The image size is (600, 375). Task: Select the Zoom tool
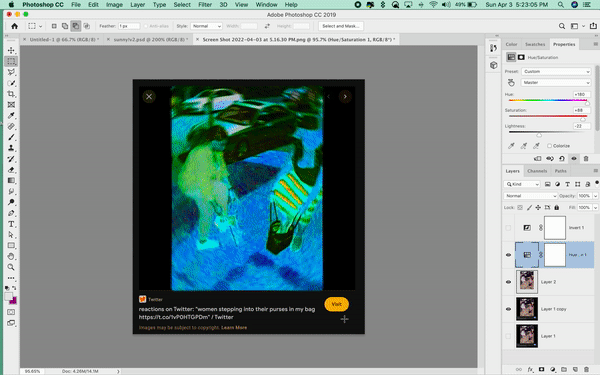pyautogui.click(x=11, y=267)
